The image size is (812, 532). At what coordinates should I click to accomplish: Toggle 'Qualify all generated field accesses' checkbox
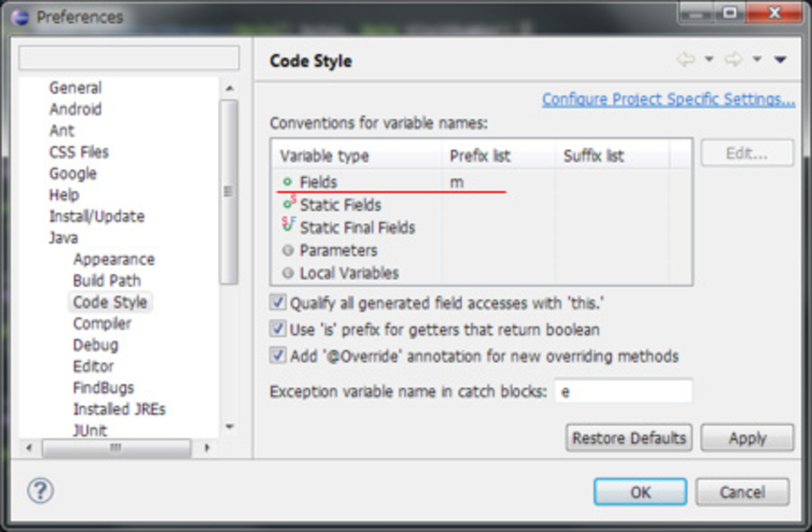pos(277,303)
